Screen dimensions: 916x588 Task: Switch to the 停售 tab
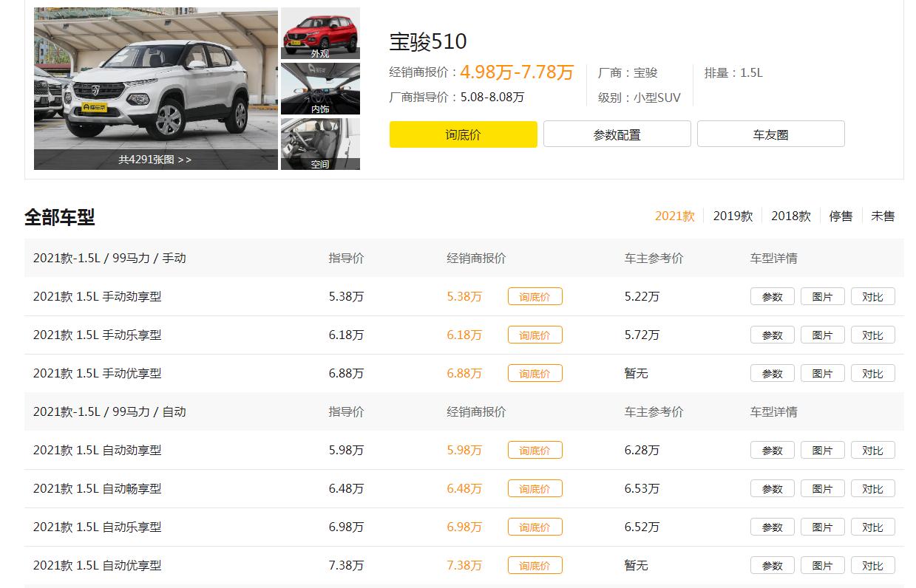pyautogui.click(x=841, y=216)
